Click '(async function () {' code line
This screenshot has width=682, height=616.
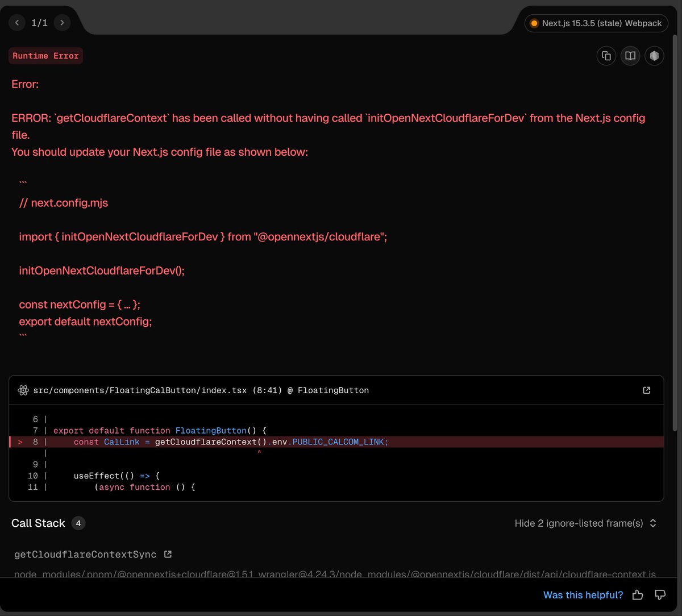145,487
